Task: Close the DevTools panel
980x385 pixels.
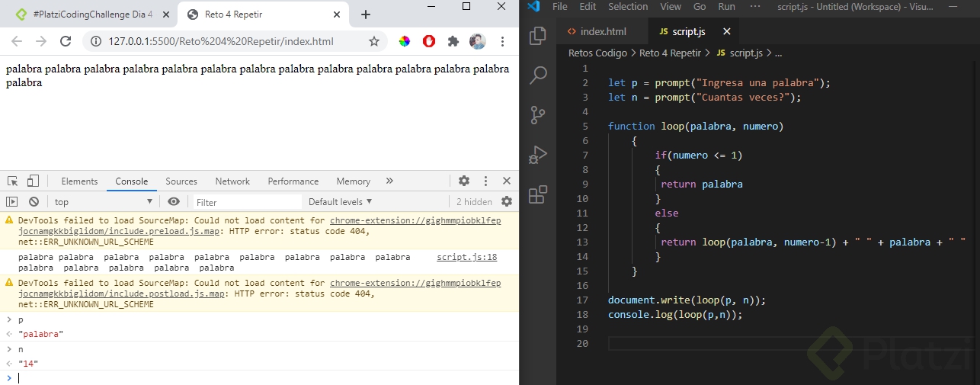Action: pos(507,181)
